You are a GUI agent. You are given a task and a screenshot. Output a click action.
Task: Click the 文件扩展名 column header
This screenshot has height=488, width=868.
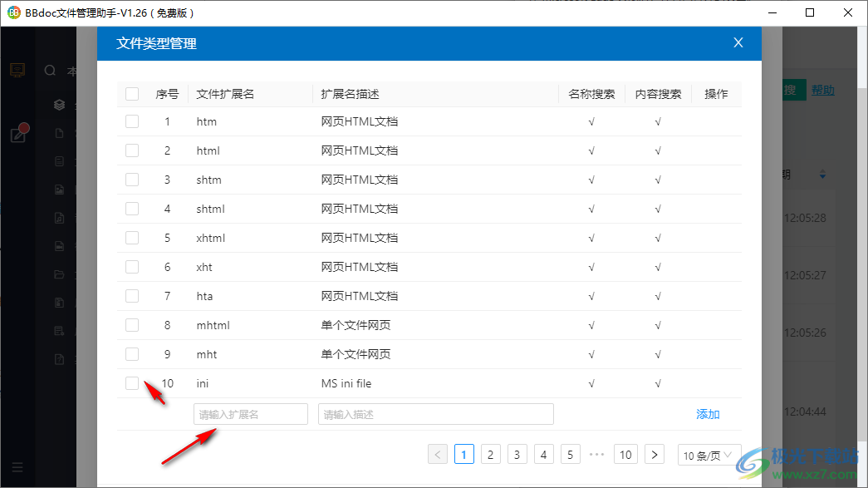pyautogui.click(x=225, y=94)
